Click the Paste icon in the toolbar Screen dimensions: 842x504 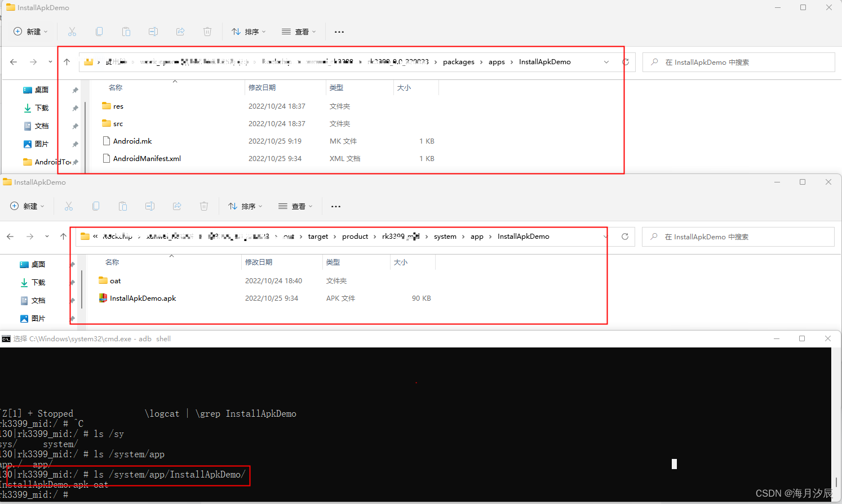126,32
